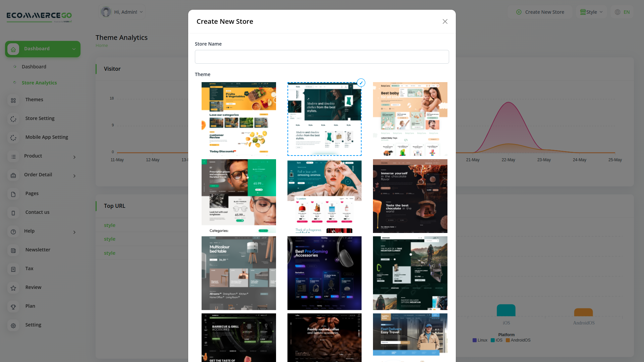This screenshot has width=644, height=362.
Task: Open the Pages menu item
Action: (x=32, y=193)
